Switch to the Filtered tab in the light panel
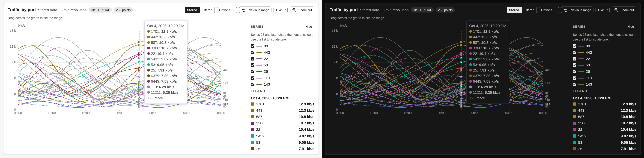The height and width of the screenshot is (158, 644). [207, 10]
